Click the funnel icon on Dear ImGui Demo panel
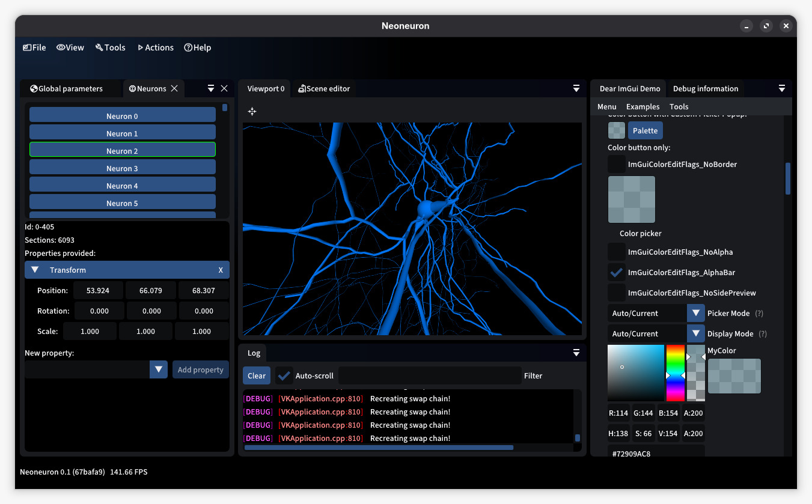 [x=782, y=88]
